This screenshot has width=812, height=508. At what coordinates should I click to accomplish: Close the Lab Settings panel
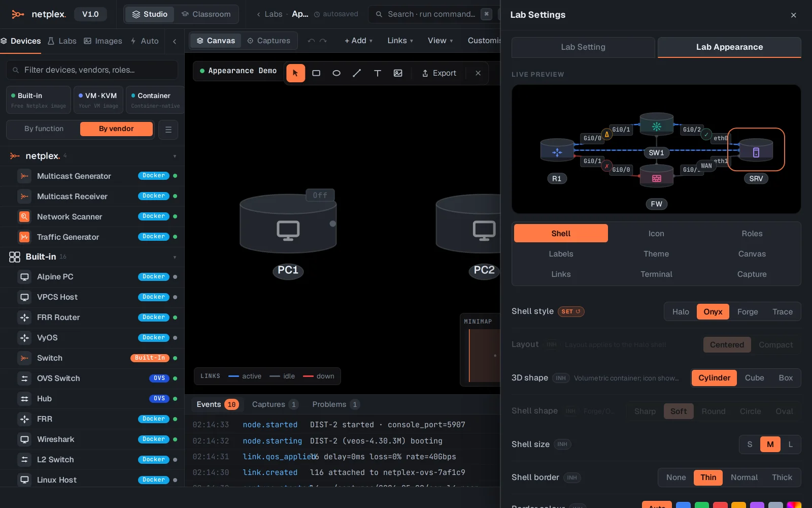(x=794, y=15)
